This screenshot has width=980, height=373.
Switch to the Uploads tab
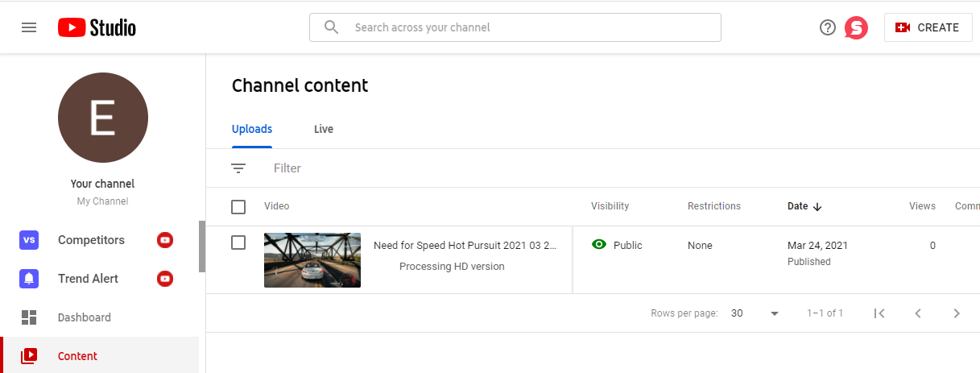pyautogui.click(x=252, y=129)
